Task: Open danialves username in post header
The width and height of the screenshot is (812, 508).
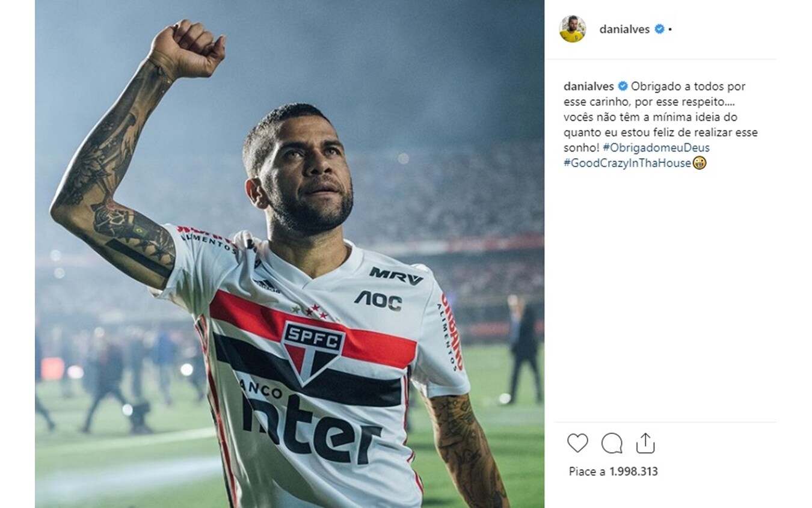Action: 624,29
